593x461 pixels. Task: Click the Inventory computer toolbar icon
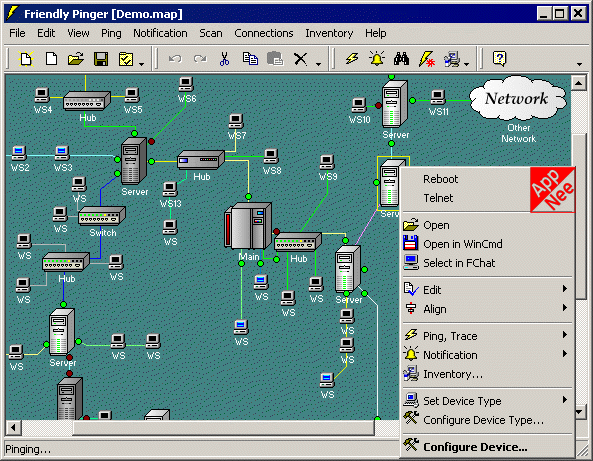(452, 59)
